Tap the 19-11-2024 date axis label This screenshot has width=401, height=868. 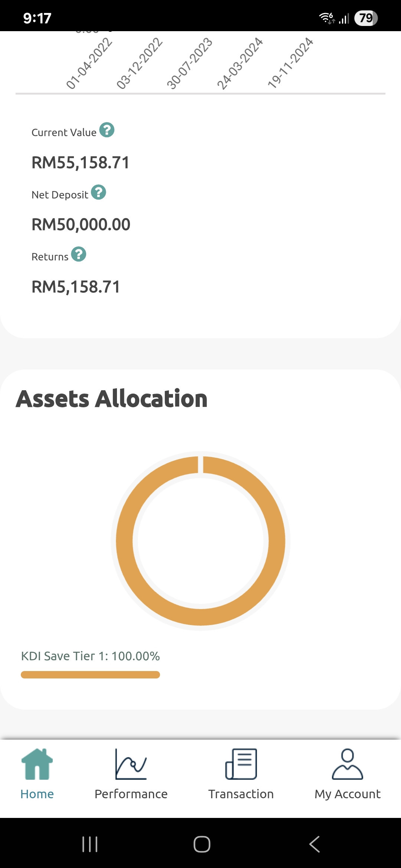click(x=290, y=63)
